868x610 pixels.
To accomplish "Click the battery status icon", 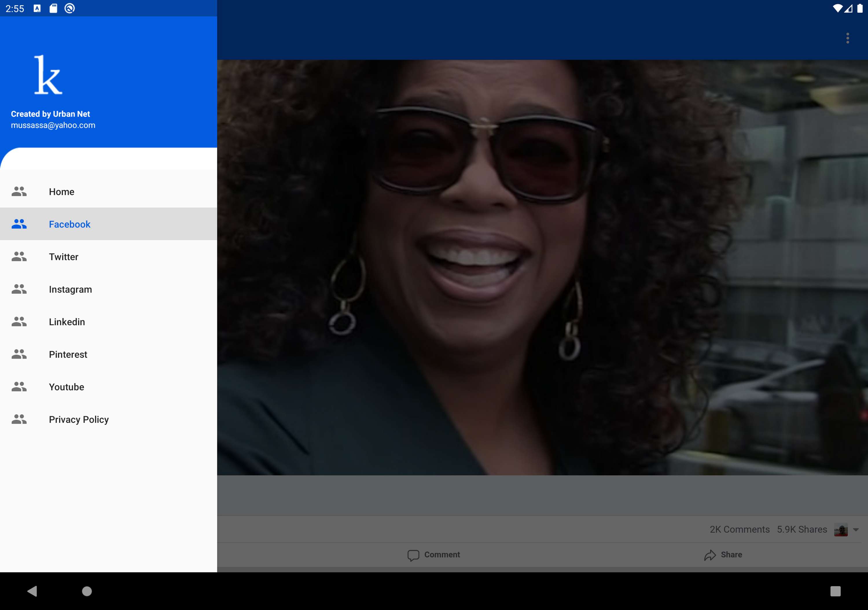I will click(x=860, y=8).
